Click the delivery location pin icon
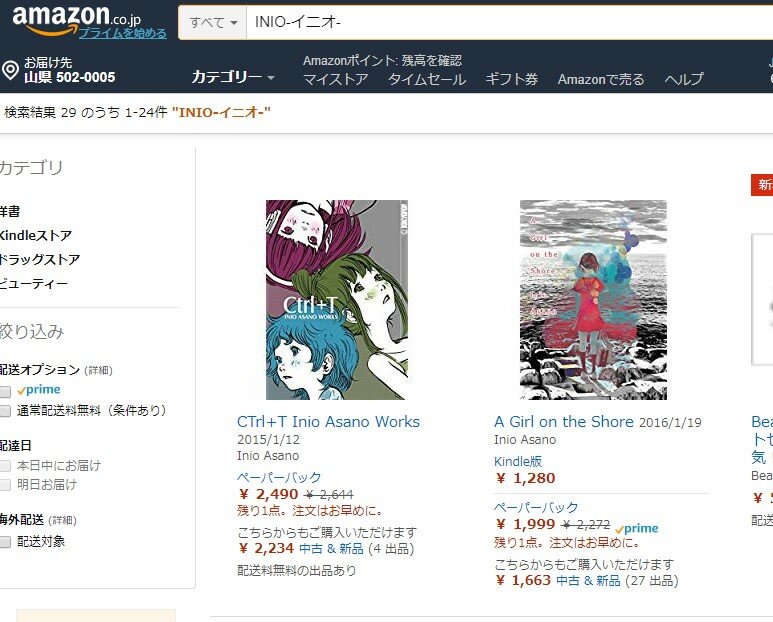This screenshot has height=622, width=773. coord(10,70)
